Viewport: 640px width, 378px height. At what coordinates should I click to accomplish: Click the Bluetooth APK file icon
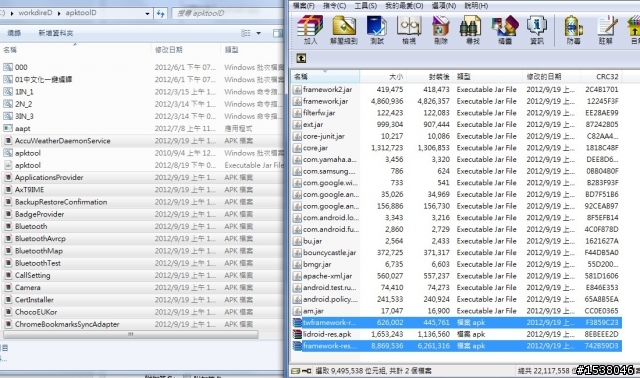pyautogui.click(x=8, y=226)
